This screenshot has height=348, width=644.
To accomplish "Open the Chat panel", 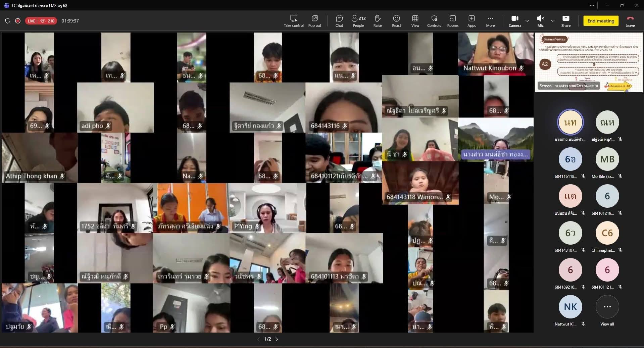I will pyautogui.click(x=339, y=20).
